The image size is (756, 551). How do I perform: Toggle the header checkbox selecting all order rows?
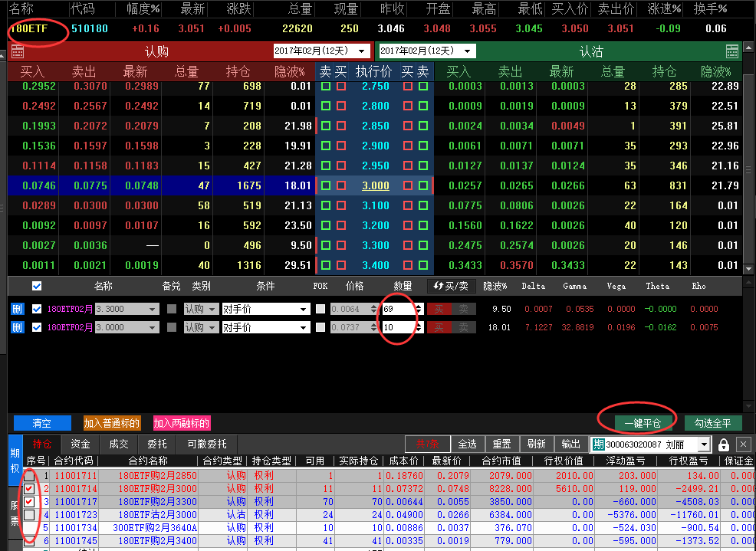(37, 287)
